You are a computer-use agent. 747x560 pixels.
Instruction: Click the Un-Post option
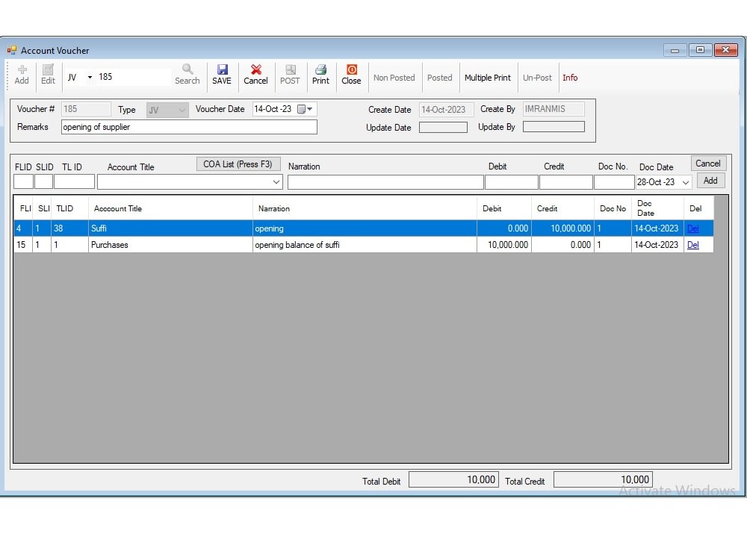(537, 77)
